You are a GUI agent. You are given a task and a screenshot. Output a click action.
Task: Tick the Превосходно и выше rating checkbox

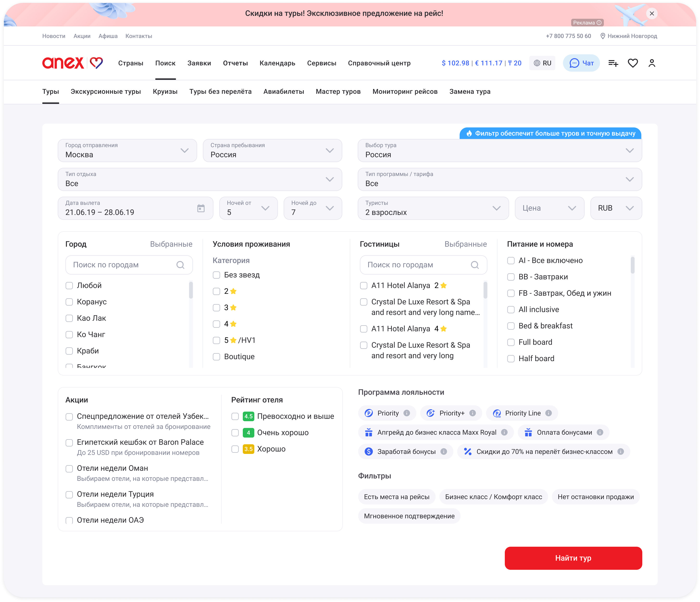pos(235,417)
